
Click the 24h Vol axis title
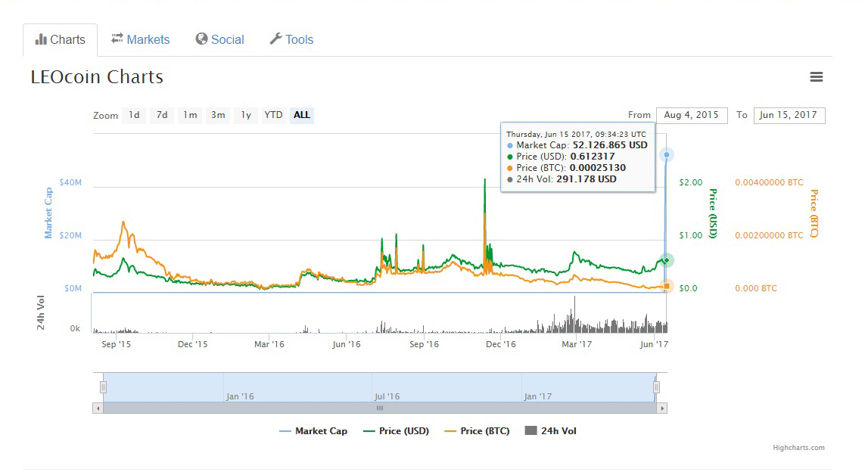tap(41, 312)
